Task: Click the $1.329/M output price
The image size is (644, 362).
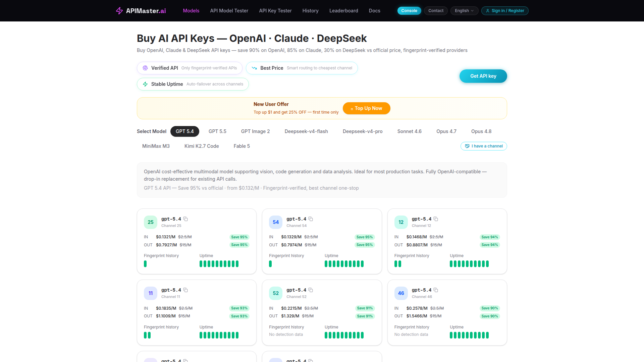Action: tap(290, 316)
